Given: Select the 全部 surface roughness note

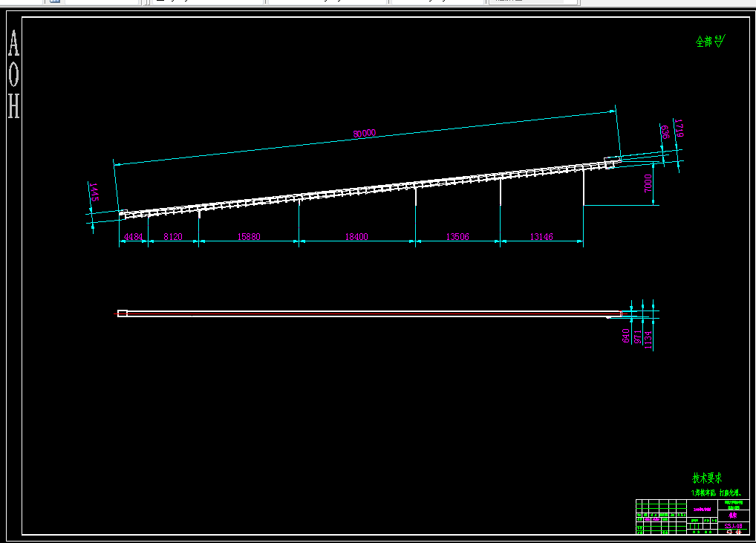Looking at the screenshot, I should (704, 42).
